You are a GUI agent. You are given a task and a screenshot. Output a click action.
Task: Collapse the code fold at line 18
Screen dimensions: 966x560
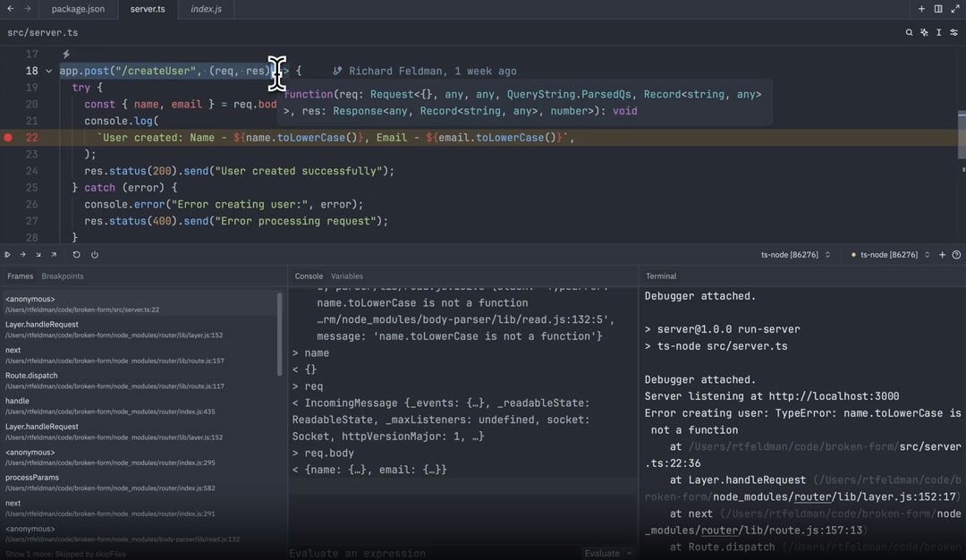coord(49,72)
